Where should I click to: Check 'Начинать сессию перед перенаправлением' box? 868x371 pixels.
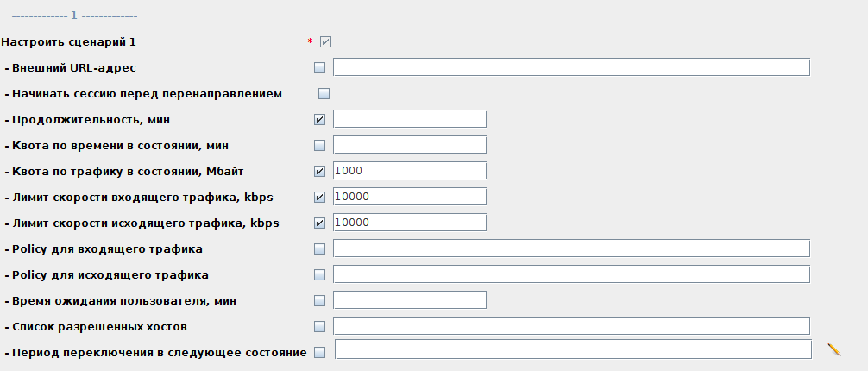(x=324, y=93)
